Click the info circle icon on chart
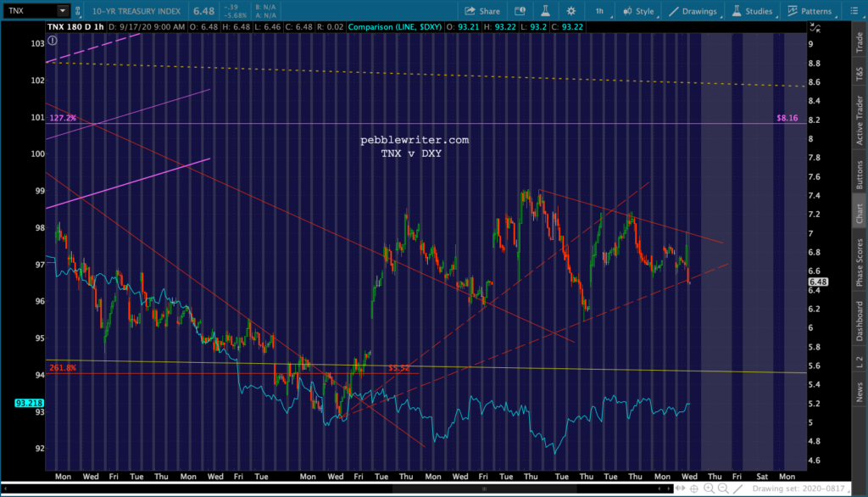Viewport: 868px width, 497px height. pyautogui.click(x=52, y=41)
